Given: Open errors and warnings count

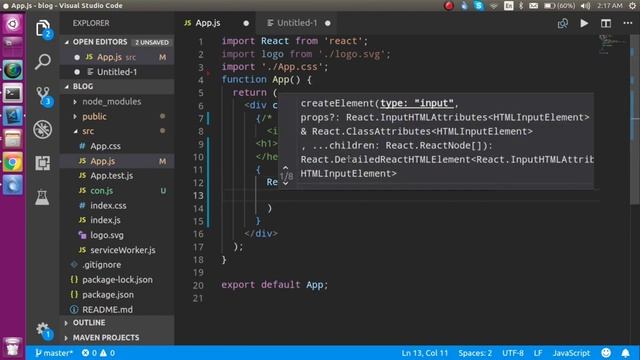Looking at the screenshot, I should (x=98, y=353).
